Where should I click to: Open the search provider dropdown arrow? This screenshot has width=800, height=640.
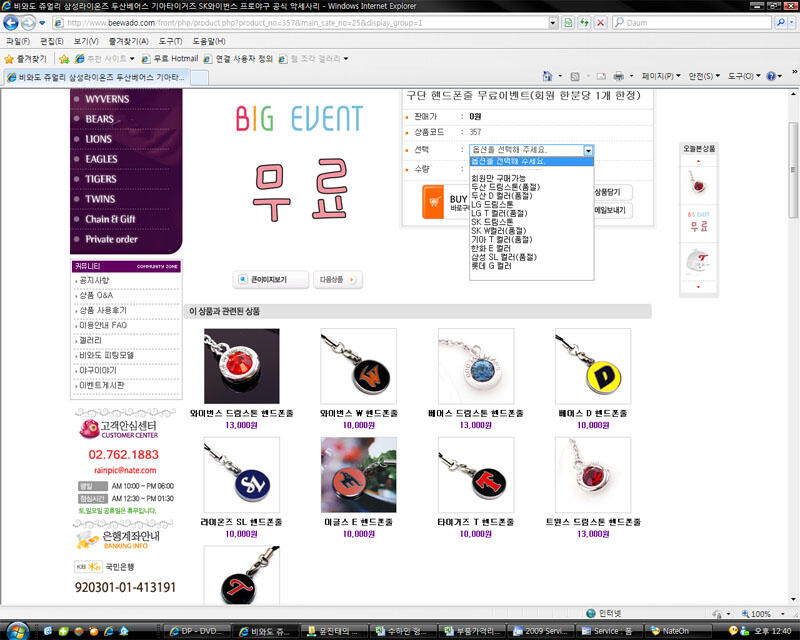[791, 22]
